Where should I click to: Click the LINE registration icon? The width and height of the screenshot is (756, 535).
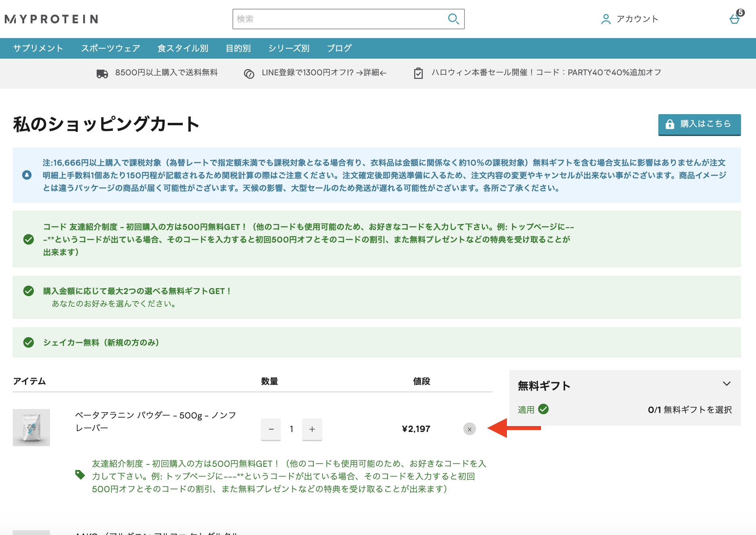click(249, 74)
